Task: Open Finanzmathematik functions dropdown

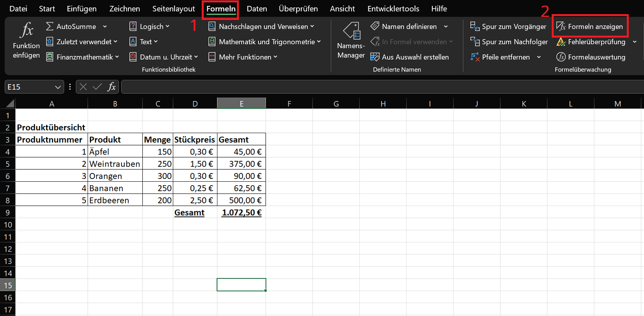Action: [x=82, y=57]
